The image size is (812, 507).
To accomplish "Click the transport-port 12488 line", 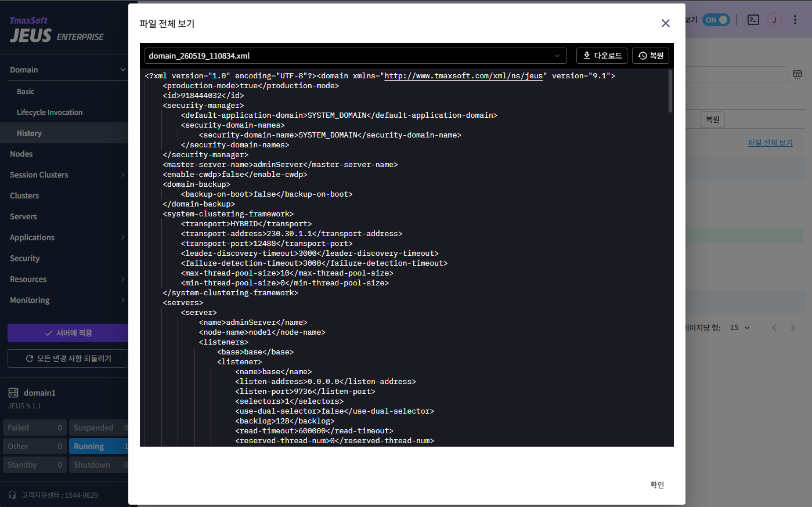I will [x=266, y=244].
